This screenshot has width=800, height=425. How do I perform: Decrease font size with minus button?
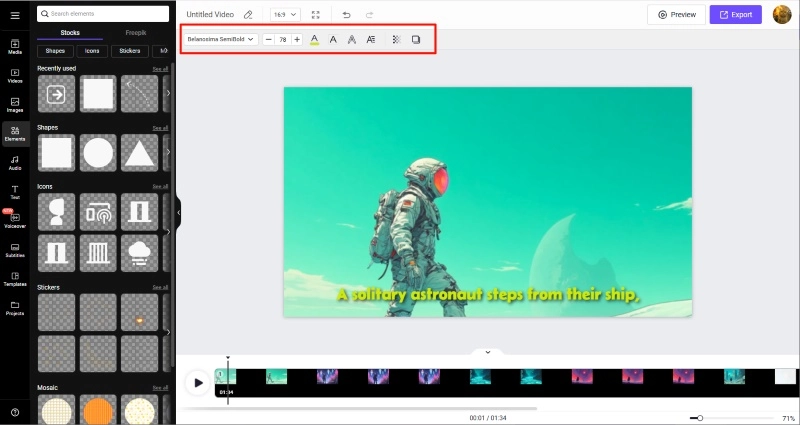pos(269,39)
